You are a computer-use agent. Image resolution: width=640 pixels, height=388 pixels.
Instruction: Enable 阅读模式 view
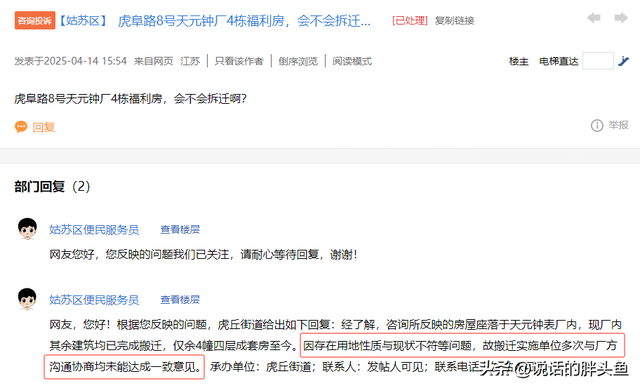[352, 61]
